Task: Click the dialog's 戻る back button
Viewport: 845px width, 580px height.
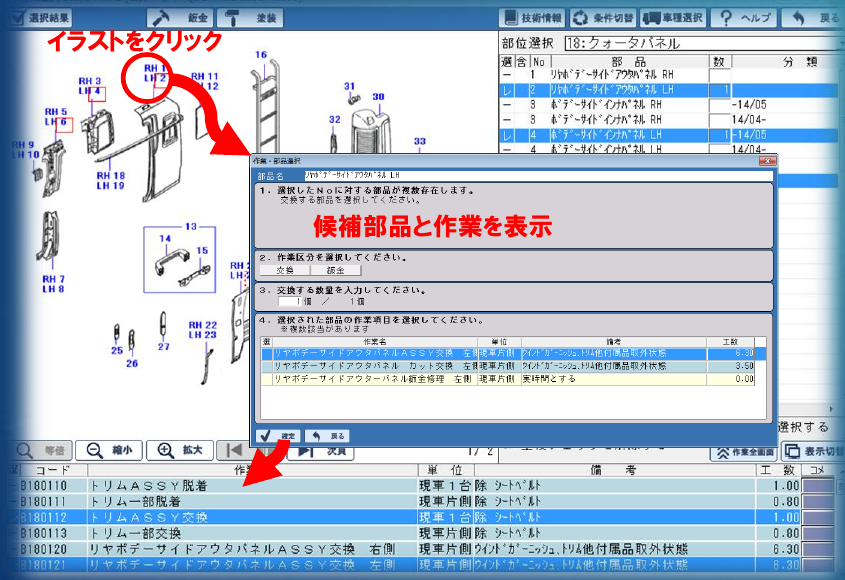Action: point(328,436)
